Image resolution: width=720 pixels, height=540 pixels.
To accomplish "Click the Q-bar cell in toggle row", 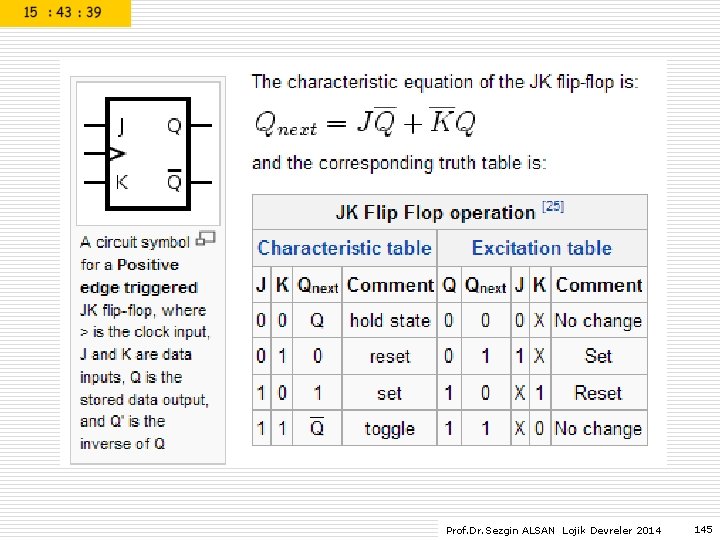I will pos(317,428).
